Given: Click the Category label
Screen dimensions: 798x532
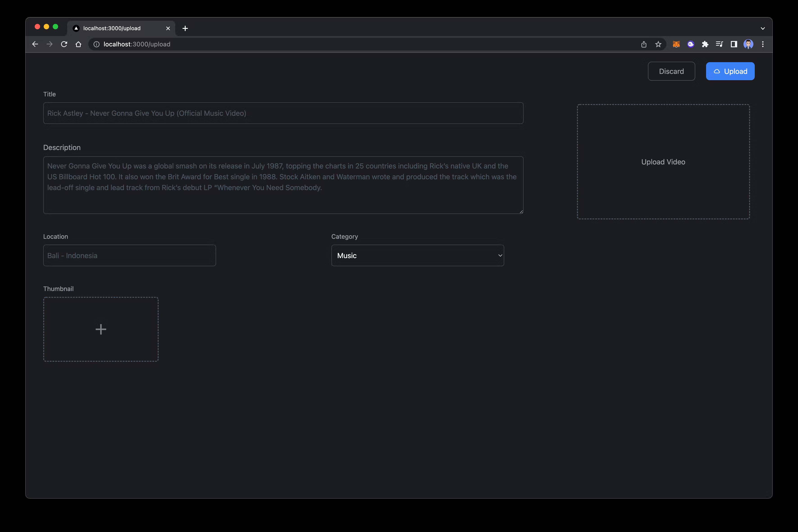Looking at the screenshot, I should click(344, 236).
